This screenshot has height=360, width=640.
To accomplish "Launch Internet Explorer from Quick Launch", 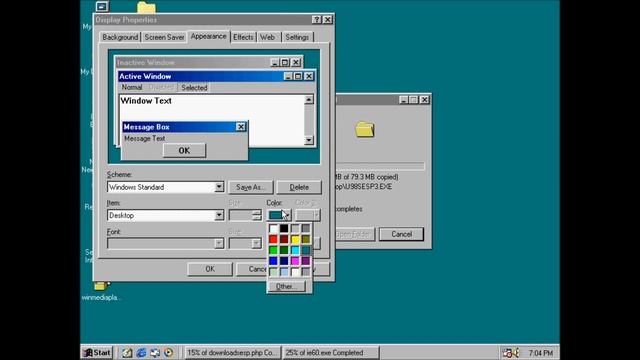I will click(141, 353).
